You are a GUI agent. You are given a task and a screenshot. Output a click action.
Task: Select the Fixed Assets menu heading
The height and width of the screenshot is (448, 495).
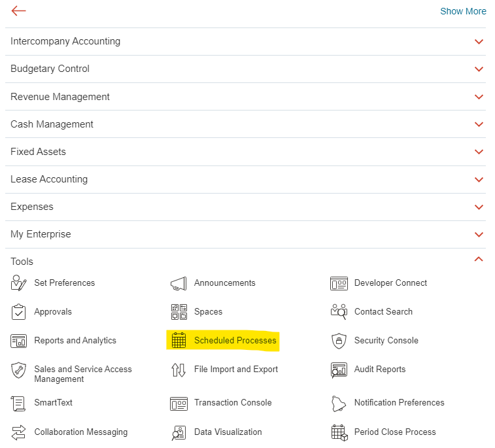38,152
